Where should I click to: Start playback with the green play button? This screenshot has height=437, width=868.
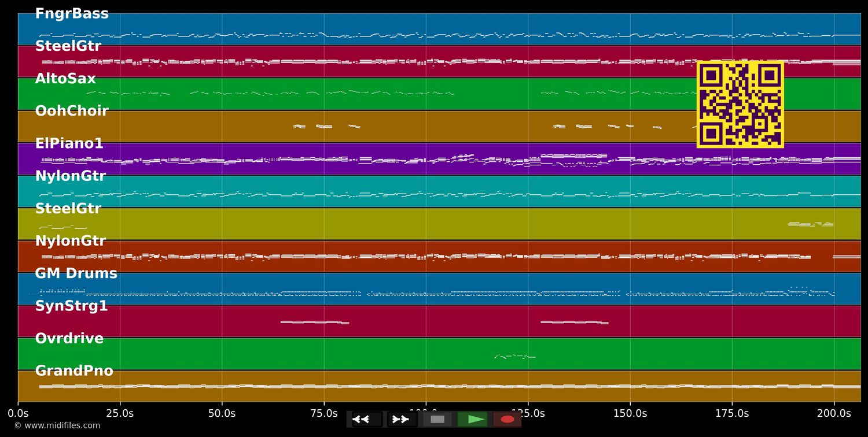(x=473, y=419)
